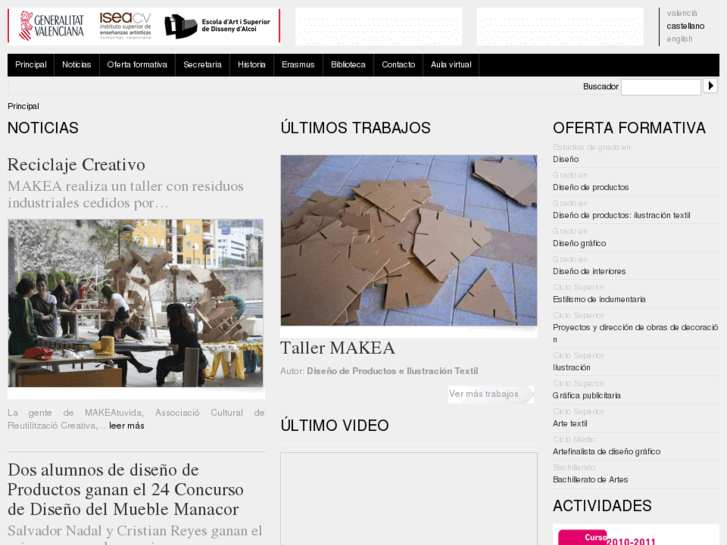Open the Concurso de Diseño del Mueble Manacor headline
The image size is (727, 545).
click(x=126, y=489)
